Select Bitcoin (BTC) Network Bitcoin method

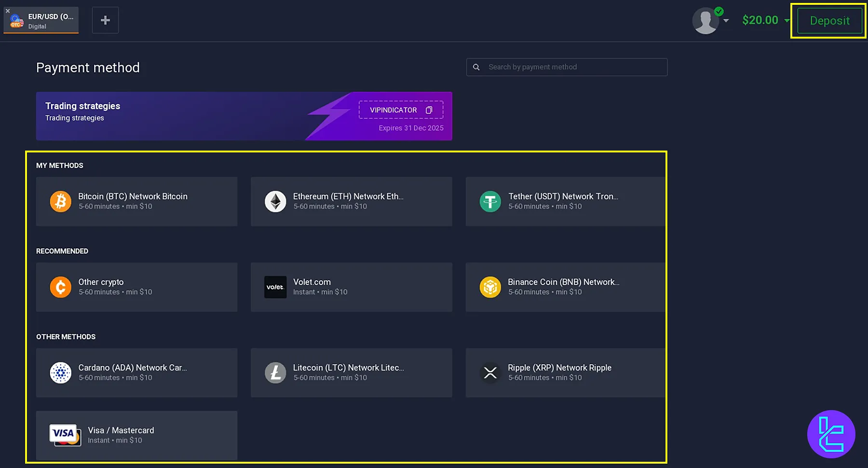(x=136, y=201)
